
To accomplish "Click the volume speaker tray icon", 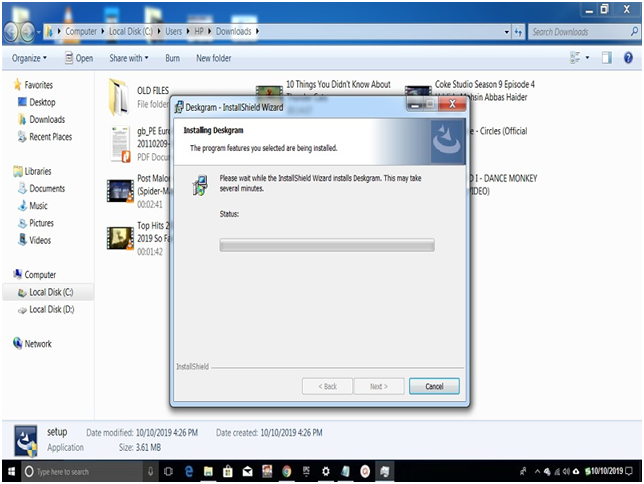I will 567,472.
